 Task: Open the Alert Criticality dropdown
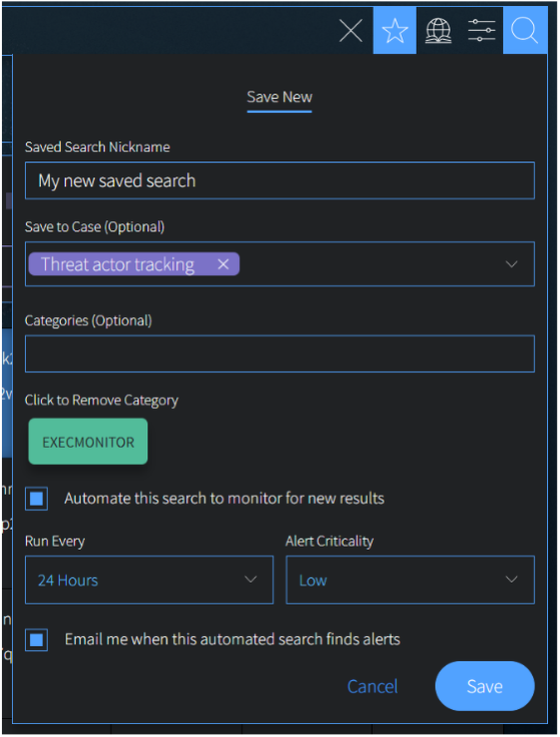(411, 580)
